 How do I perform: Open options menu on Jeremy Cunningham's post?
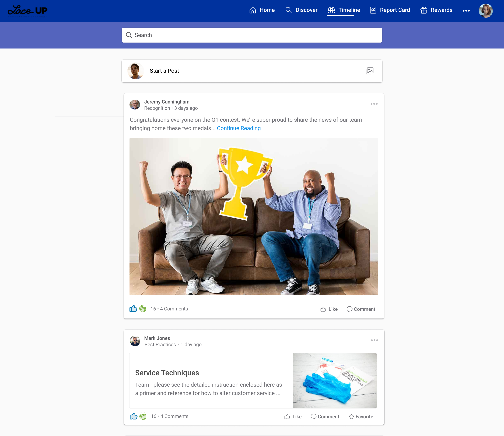(374, 104)
